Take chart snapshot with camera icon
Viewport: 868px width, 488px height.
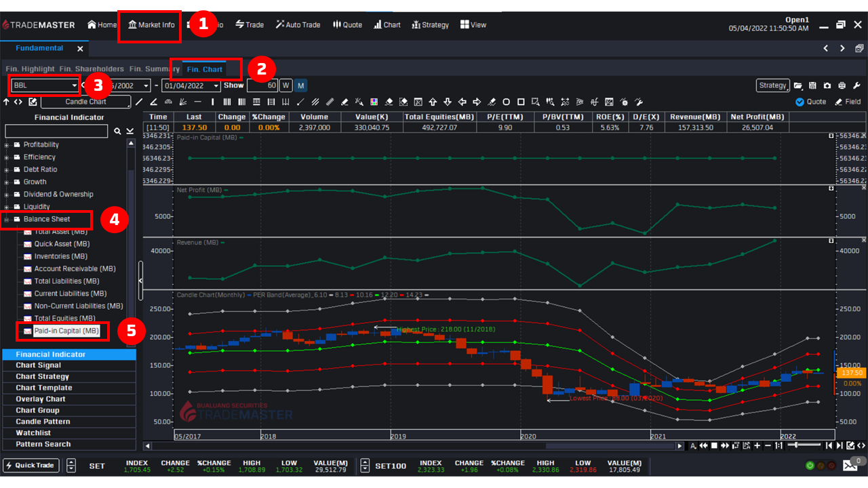point(827,85)
